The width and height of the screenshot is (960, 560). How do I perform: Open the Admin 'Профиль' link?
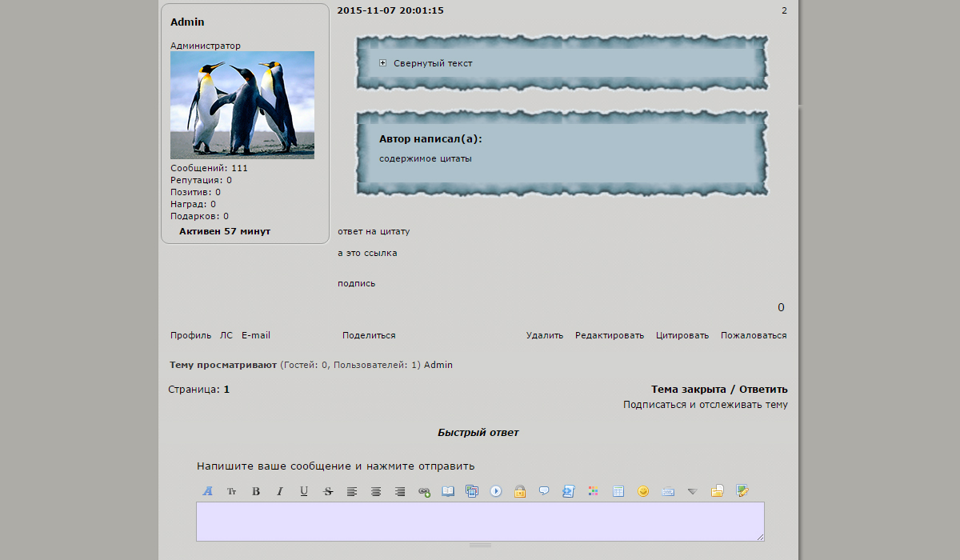[190, 335]
